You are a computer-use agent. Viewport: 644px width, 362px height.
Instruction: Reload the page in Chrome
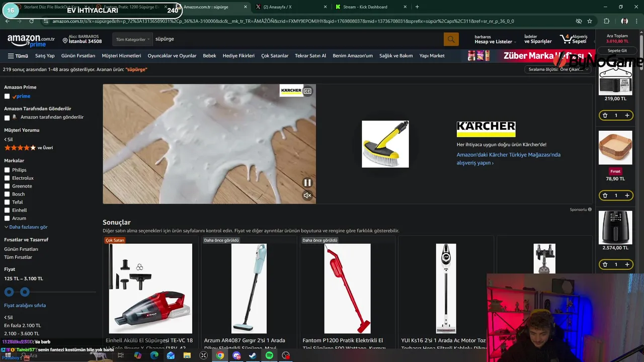[x=31, y=21]
